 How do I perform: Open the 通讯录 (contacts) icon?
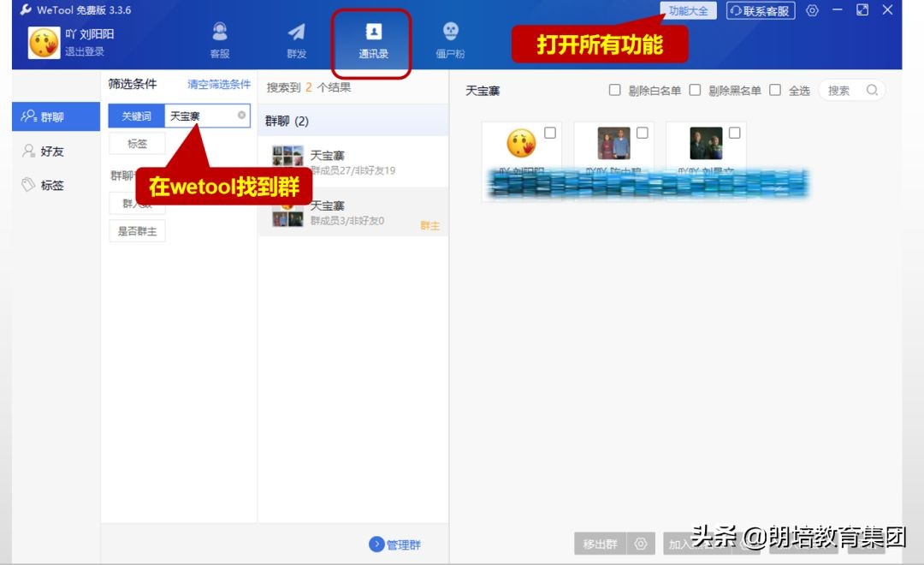click(373, 36)
